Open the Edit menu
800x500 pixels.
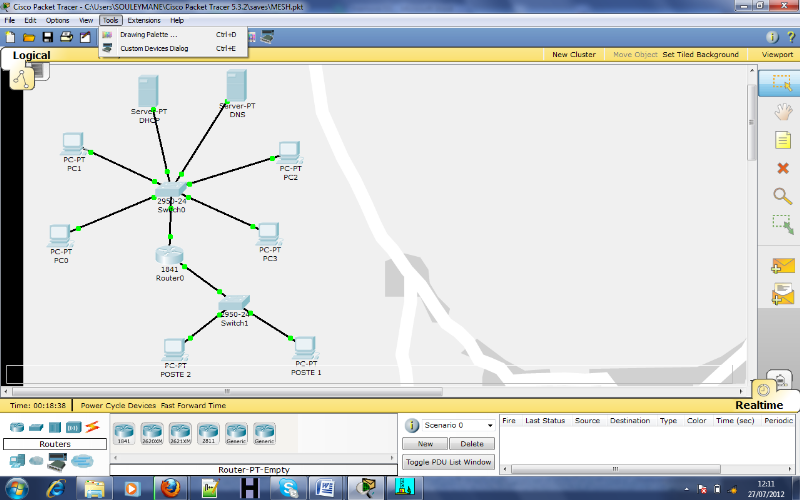coord(30,20)
